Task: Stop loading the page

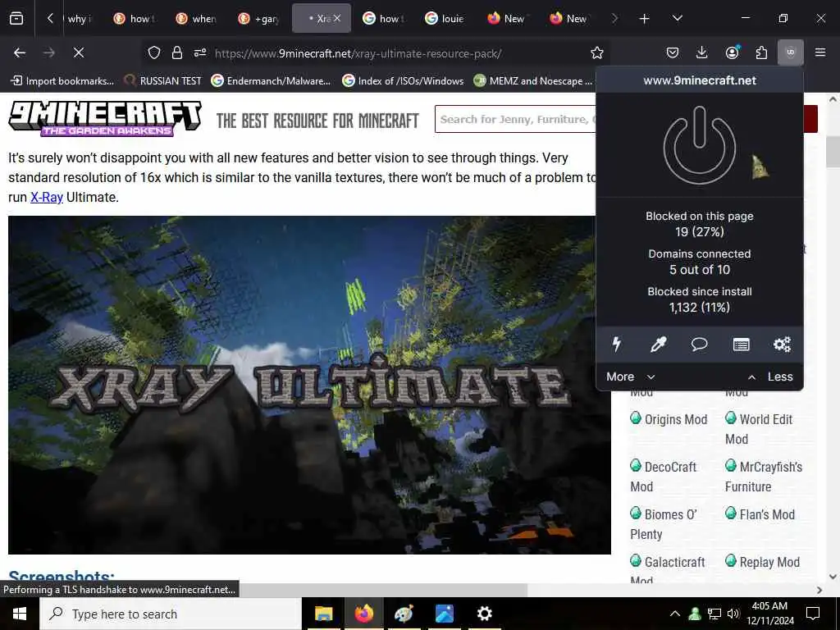Action: click(x=78, y=52)
